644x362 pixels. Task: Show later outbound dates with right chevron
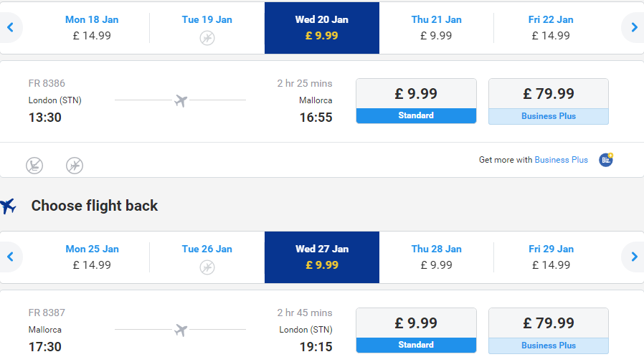pyautogui.click(x=634, y=27)
